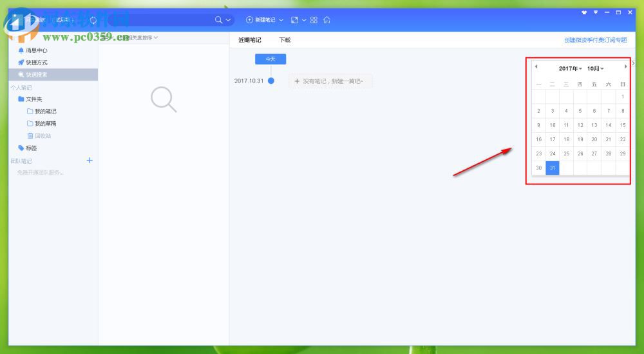The image size is (644, 354).
Task: Click the expand view layout icon
Action: coord(294,20)
